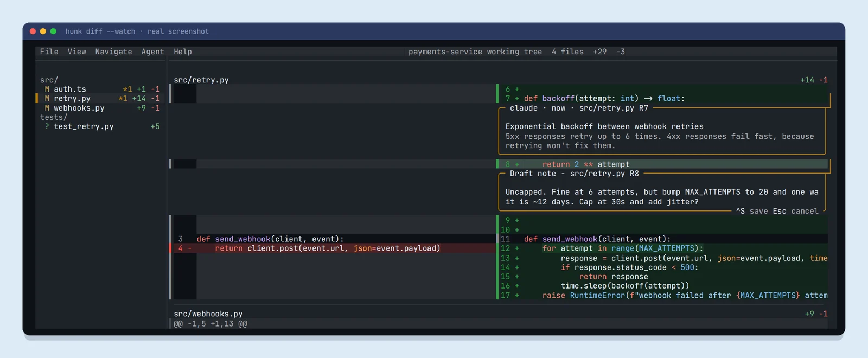Click the M status marker beside auth.ts

47,89
